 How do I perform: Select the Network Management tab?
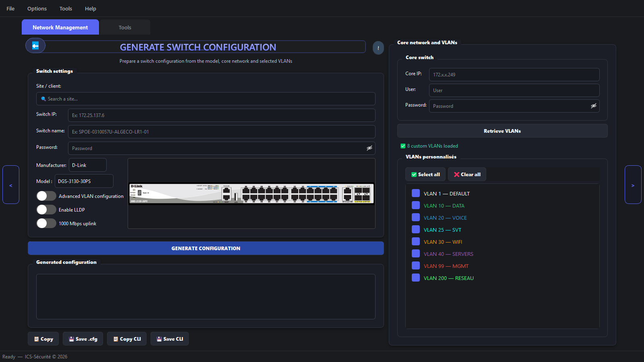60,27
